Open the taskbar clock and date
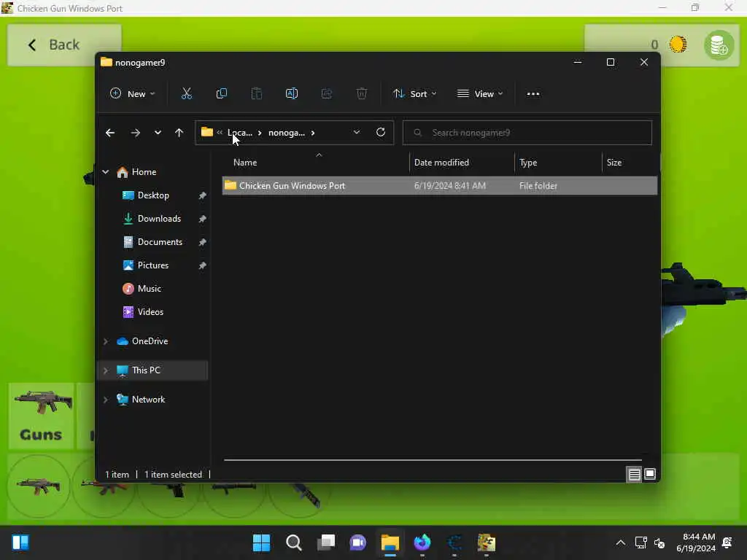Viewport: 747px width, 560px height. (x=696, y=542)
